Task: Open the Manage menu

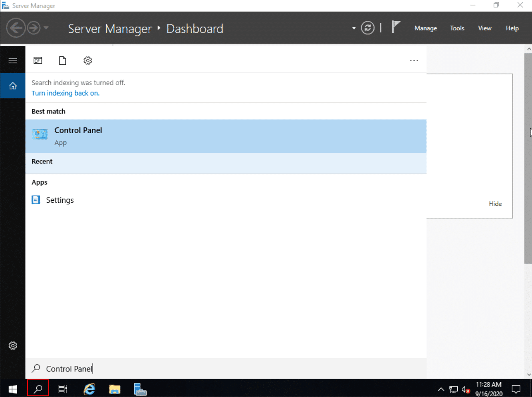Action: tap(425, 28)
